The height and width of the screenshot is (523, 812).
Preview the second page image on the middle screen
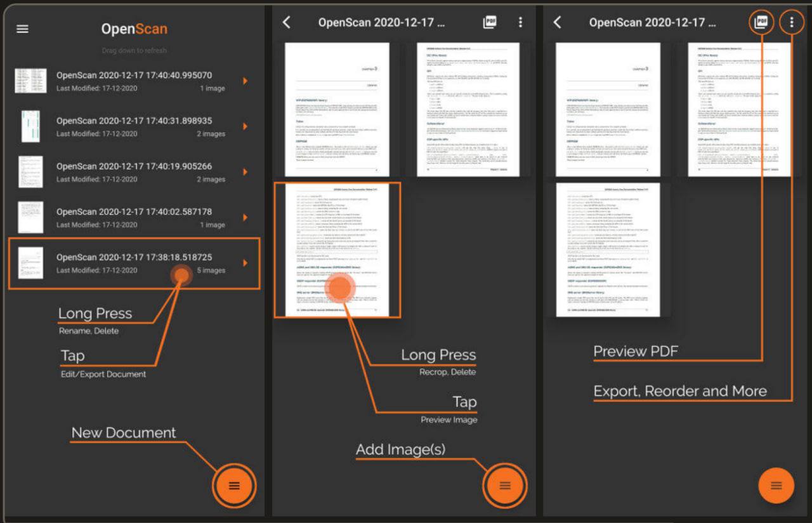tap(468, 110)
